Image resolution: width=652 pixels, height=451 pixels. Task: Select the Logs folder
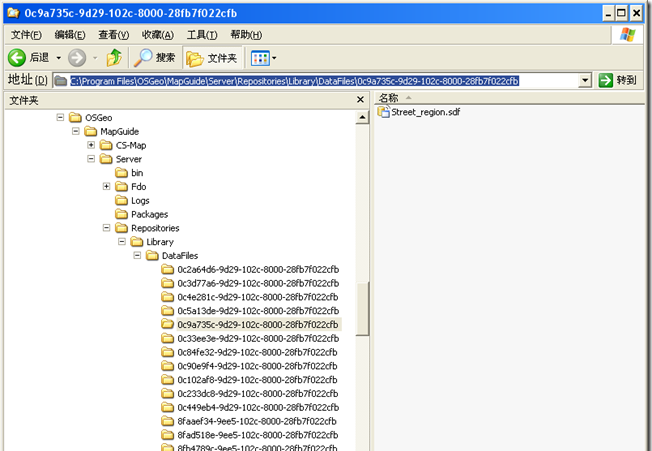point(140,200)
